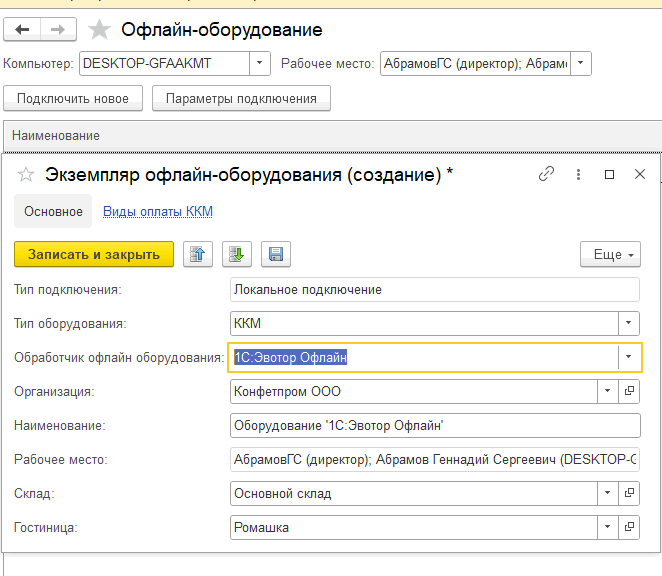Maximize the Экземпляр офлайн-оборудования dialog
Image resolution: width=662 pixels, height=576 pixels.
[x=609, y=174]
